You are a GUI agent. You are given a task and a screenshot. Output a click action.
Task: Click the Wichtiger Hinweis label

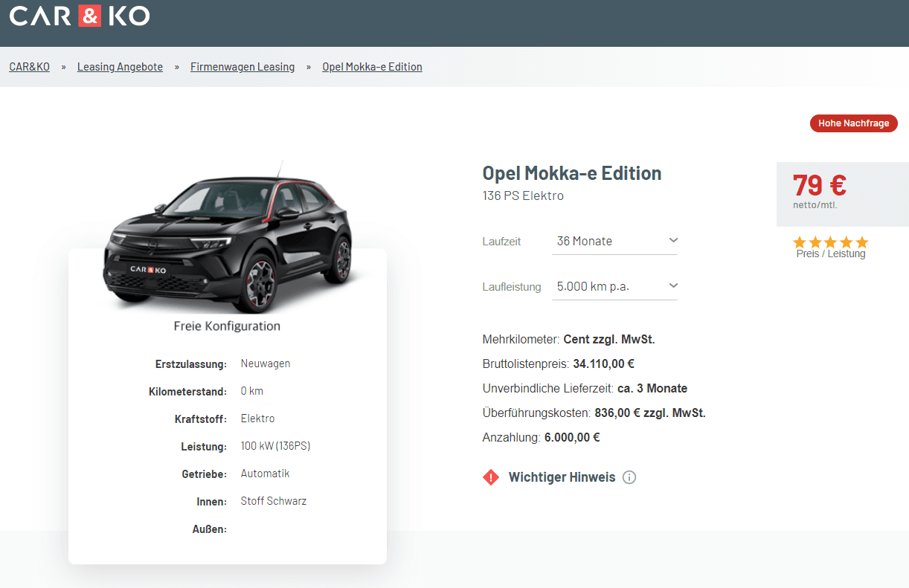click(562, 477)
